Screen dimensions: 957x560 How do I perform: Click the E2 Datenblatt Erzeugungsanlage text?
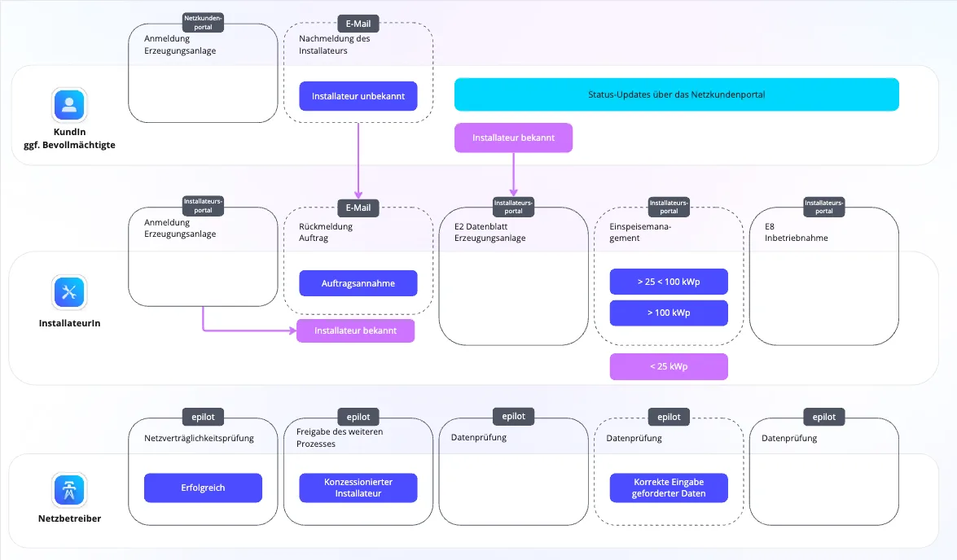[x=490, y=232]
